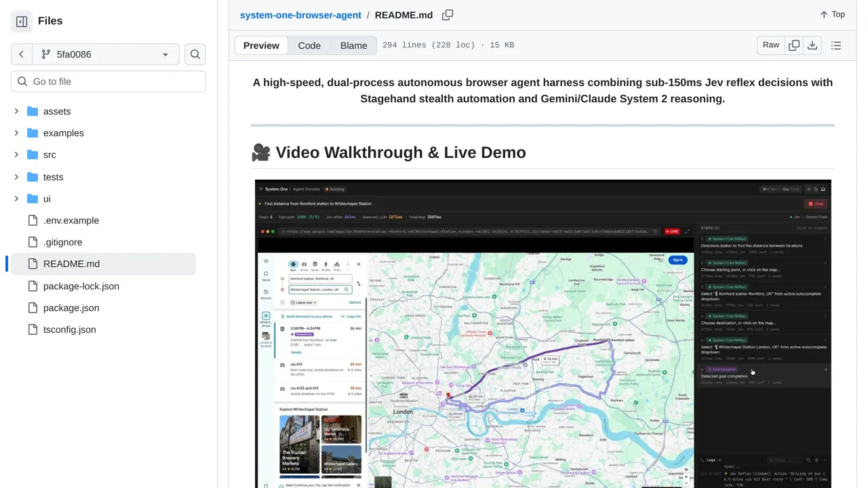Open the src folder
Screen dimensions: 868x488
50,155
